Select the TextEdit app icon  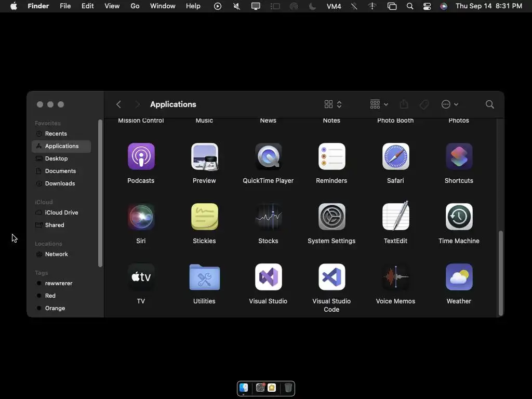[395, 216]
